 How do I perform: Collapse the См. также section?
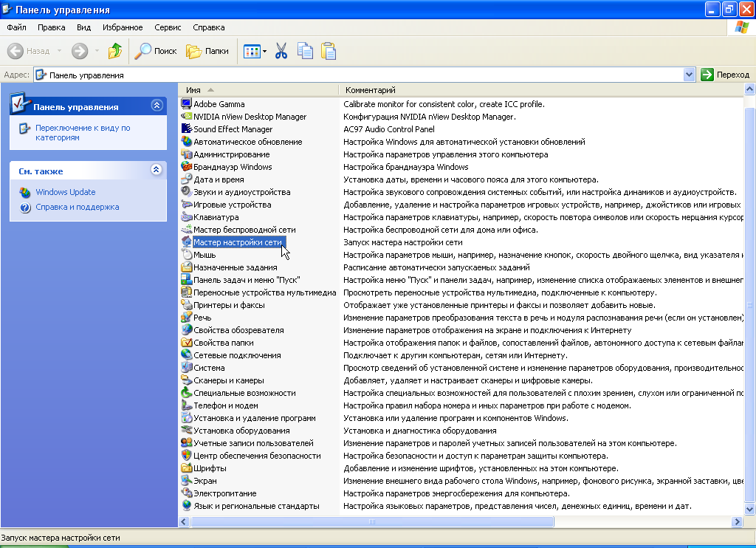(x=156, y=170)
